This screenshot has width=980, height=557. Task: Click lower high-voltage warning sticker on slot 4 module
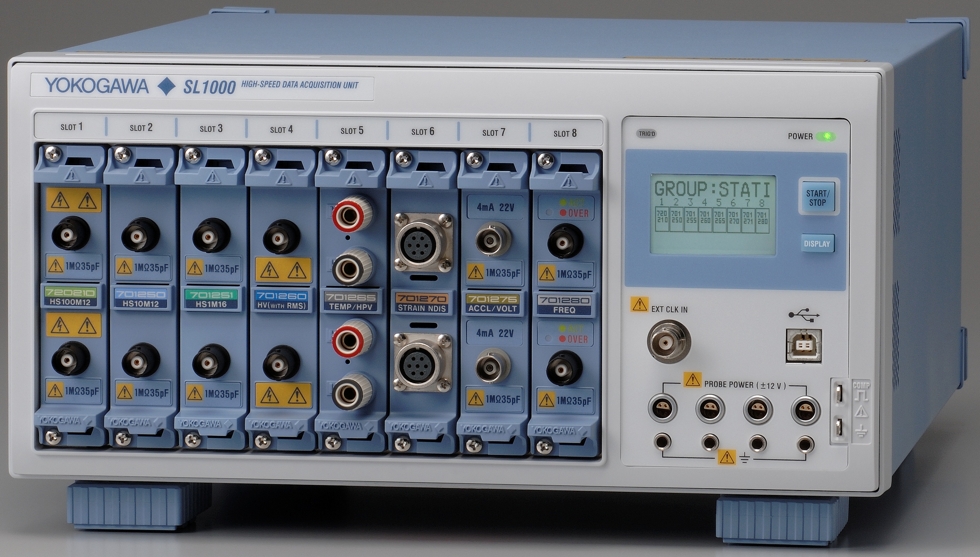[283, 395]
